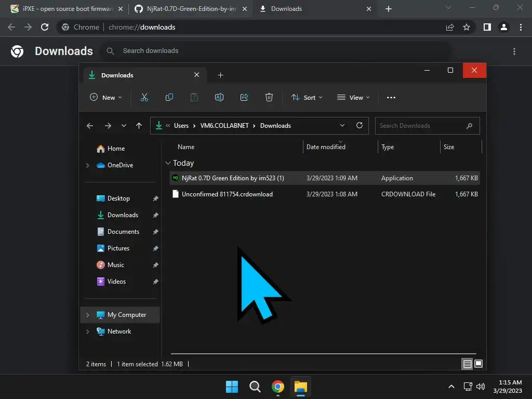Open network status icon in system tray
The image size is (532, 399).
click(468, 387)
